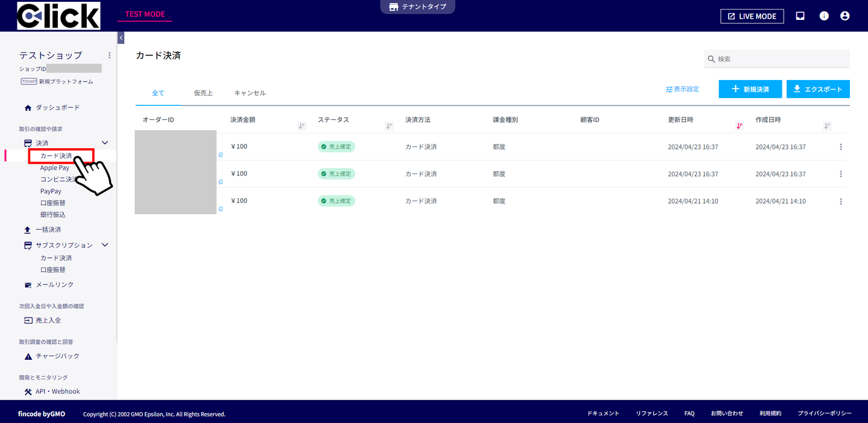Open the Click logo home link
868x423 pixels.
[58, 16]
